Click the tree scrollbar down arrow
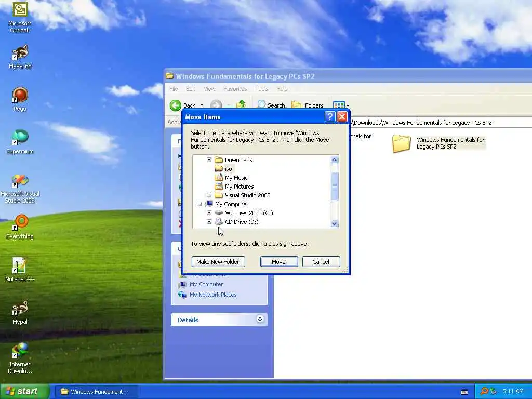Viewport: 532px width, 399px height. point(334,223)
